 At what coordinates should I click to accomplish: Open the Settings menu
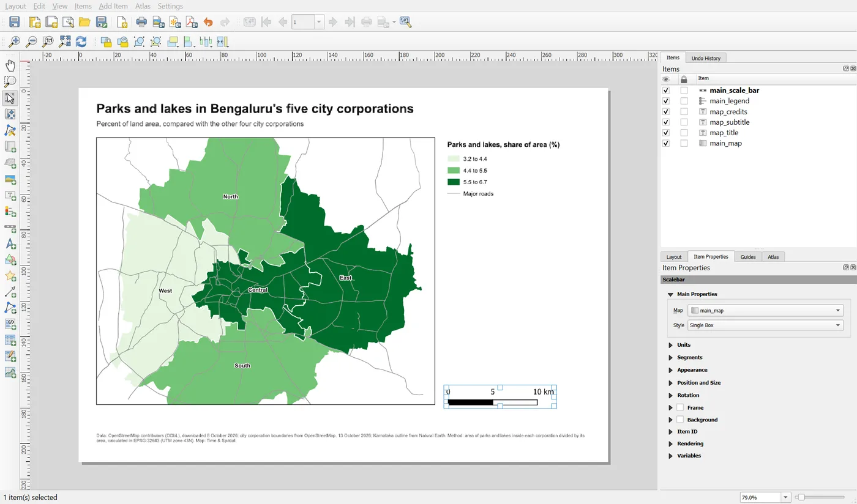click(170, 6)
